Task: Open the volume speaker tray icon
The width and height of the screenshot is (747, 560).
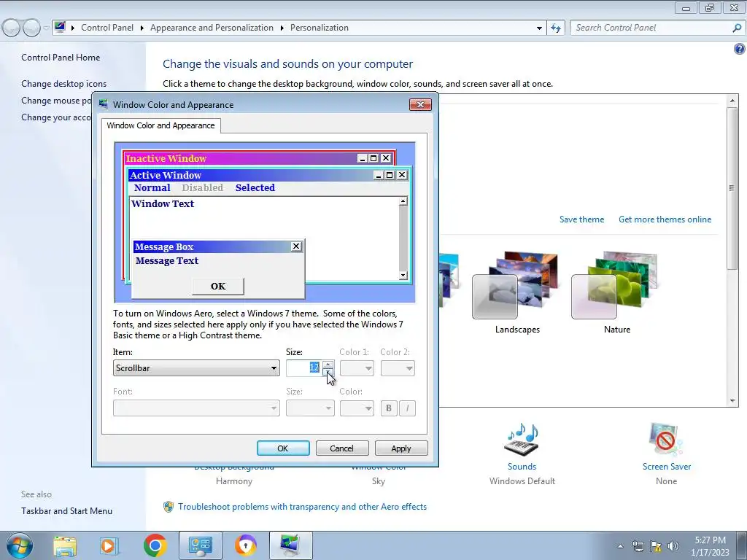Action: (673, 546)
